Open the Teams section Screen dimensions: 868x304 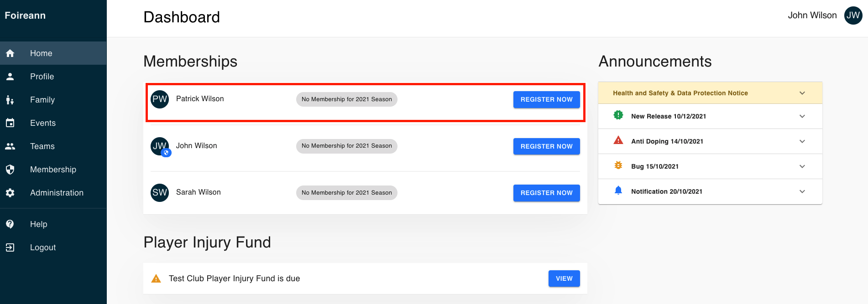(53, 146)
